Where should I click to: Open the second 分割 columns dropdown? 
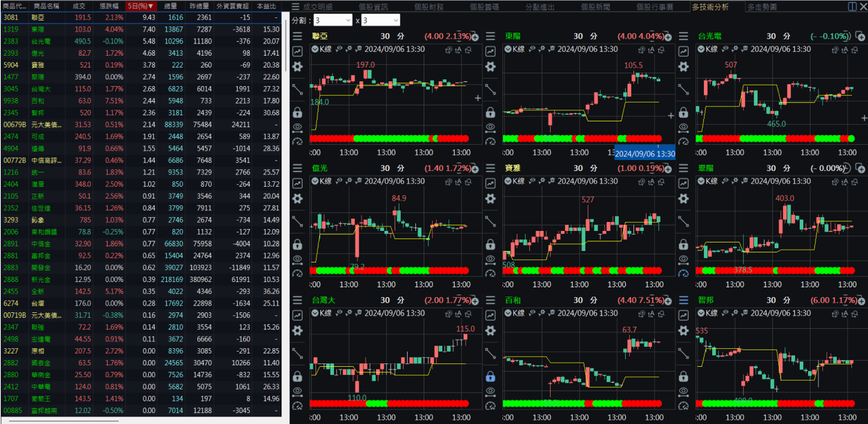(x=381, y=21)
